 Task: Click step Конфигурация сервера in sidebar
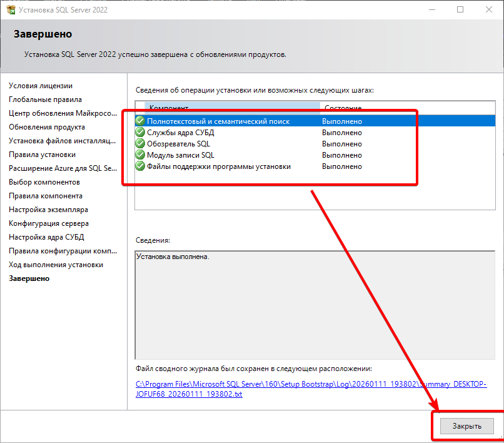click(49, 223)
